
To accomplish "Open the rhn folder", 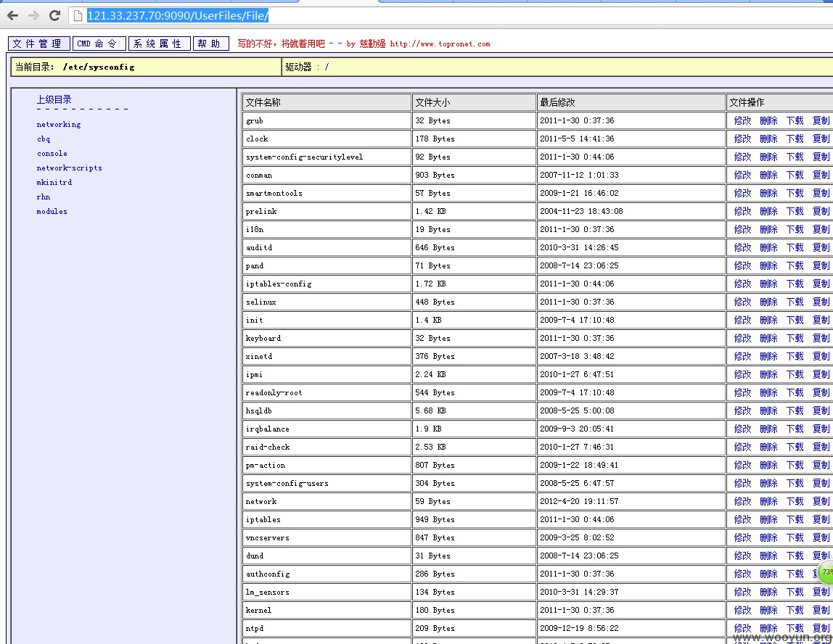I will (44, 197).
